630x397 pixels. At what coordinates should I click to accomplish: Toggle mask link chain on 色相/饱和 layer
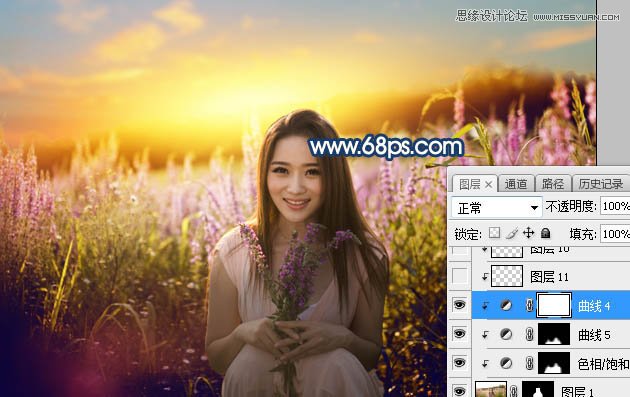[x=530, y=363]
